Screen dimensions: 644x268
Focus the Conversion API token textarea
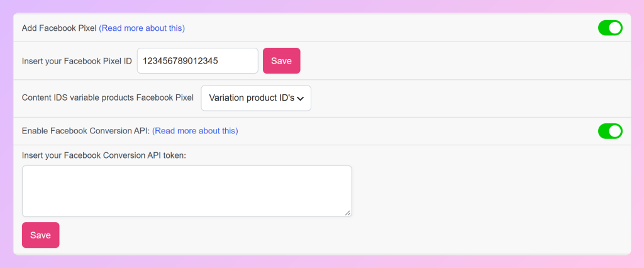(x=187, y=191)
